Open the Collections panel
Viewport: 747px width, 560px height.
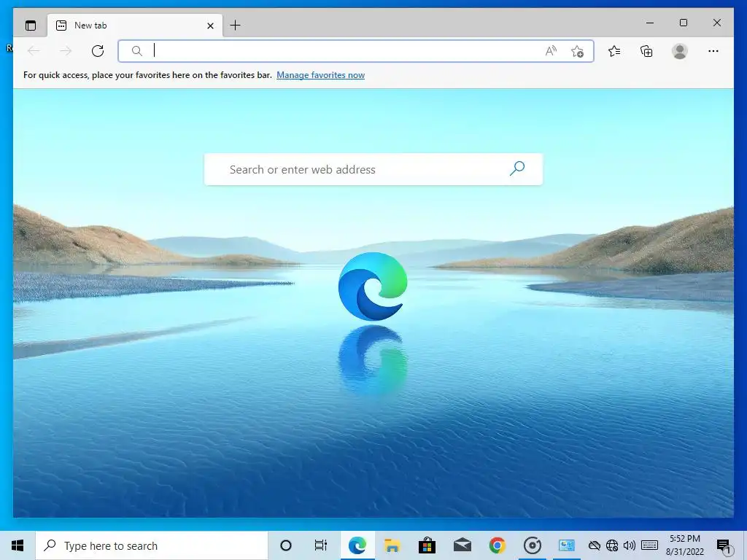click(x=646, y=51)
